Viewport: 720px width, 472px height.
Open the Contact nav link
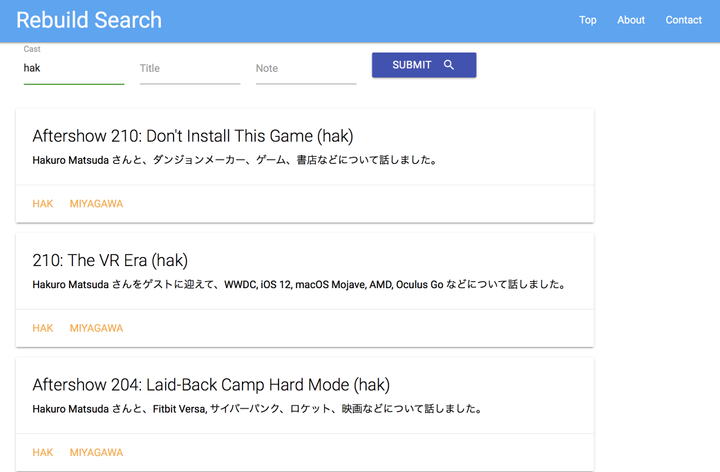[x=684, y=20]
